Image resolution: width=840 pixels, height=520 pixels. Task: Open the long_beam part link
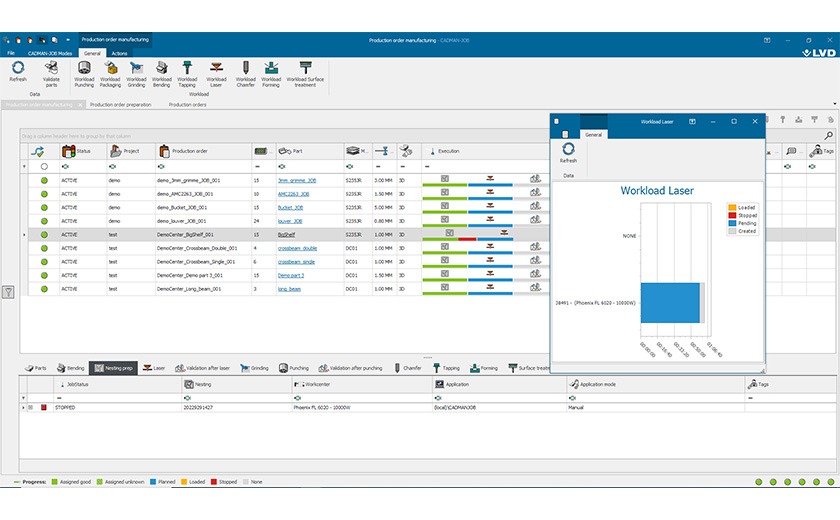289,289
